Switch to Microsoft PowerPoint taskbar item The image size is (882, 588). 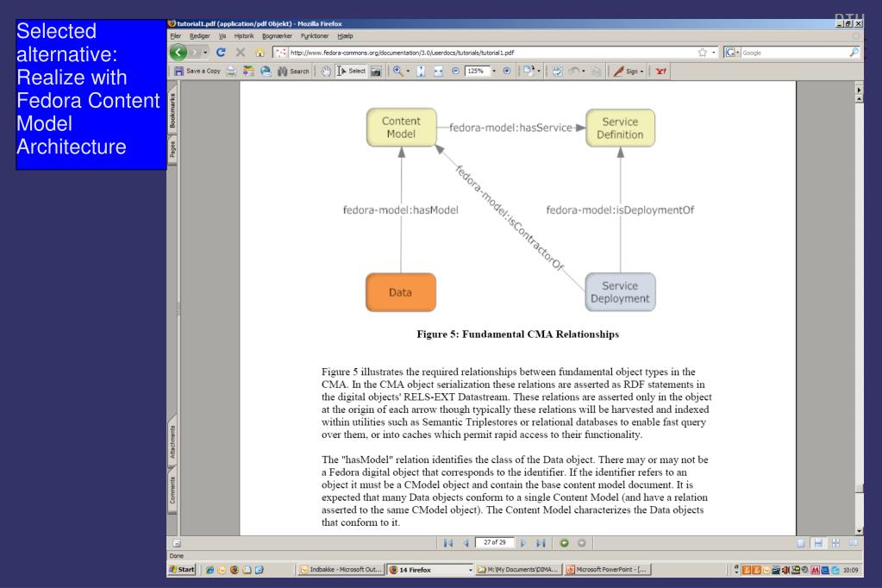[x=607, y=569]
